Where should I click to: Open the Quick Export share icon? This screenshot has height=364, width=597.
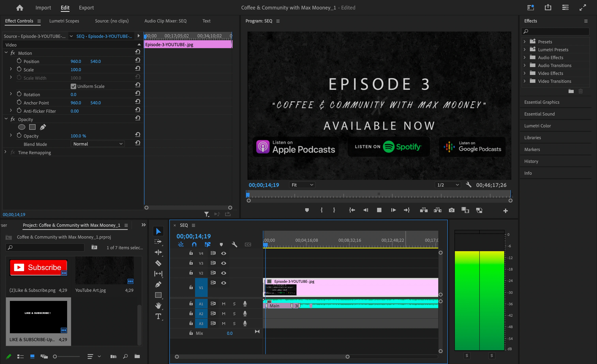click(548, 7)
